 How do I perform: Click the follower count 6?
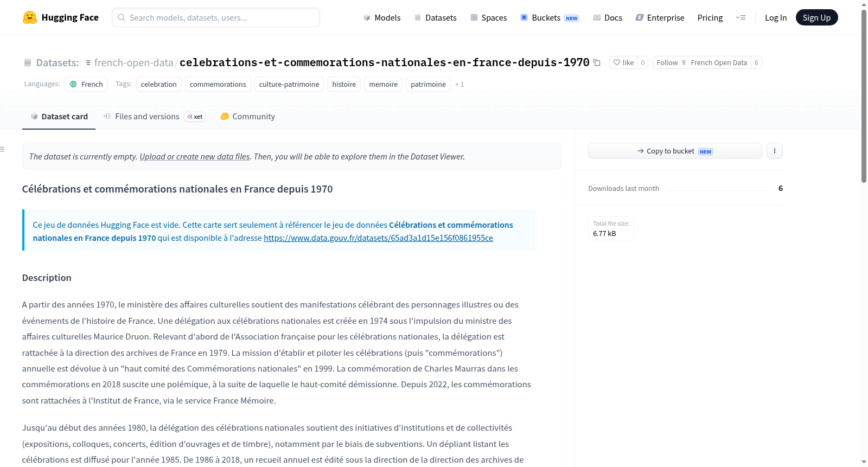pyautogui.click(x=756, y=62)
